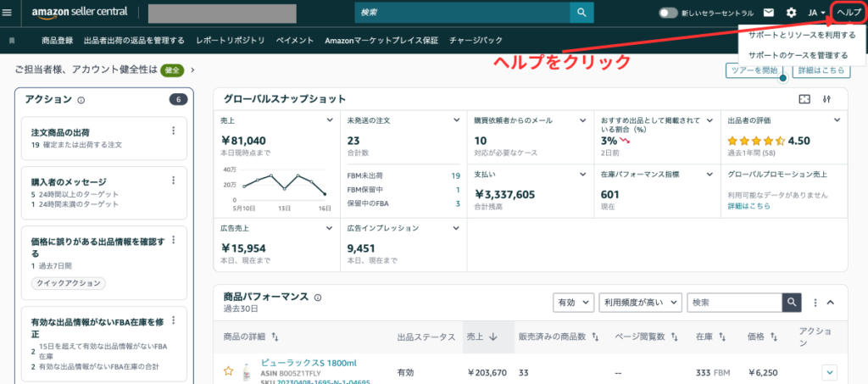The height and width of the screenshot is (384, 868).
Task: Select サポートのケースを管理する
Action: coord(798,55)
